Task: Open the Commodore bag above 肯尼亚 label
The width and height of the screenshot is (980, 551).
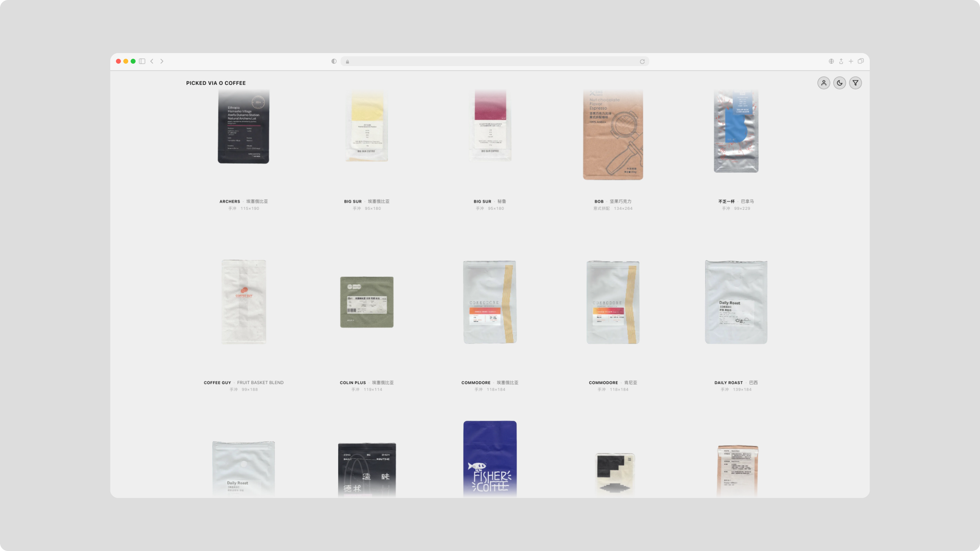Action: (613, 302)
